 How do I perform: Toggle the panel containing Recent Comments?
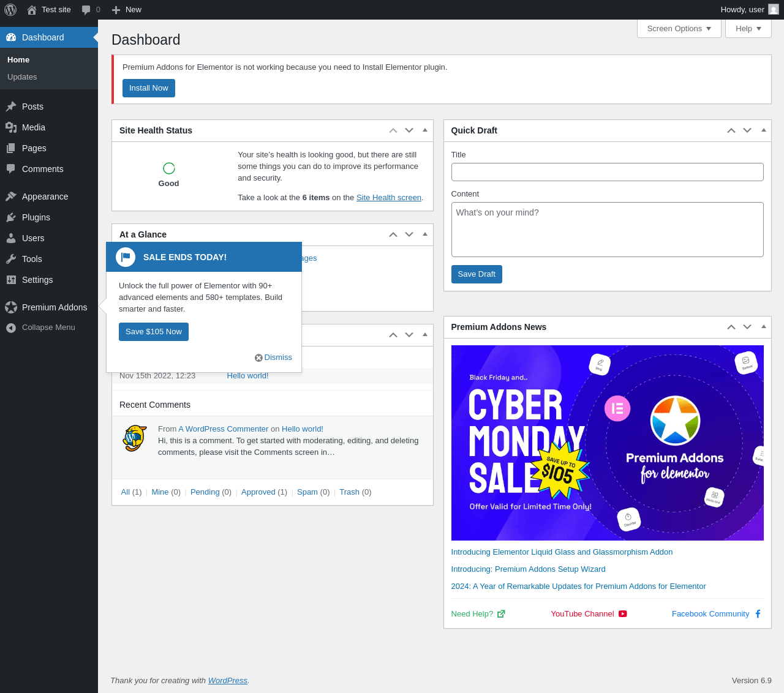[425, 335]
